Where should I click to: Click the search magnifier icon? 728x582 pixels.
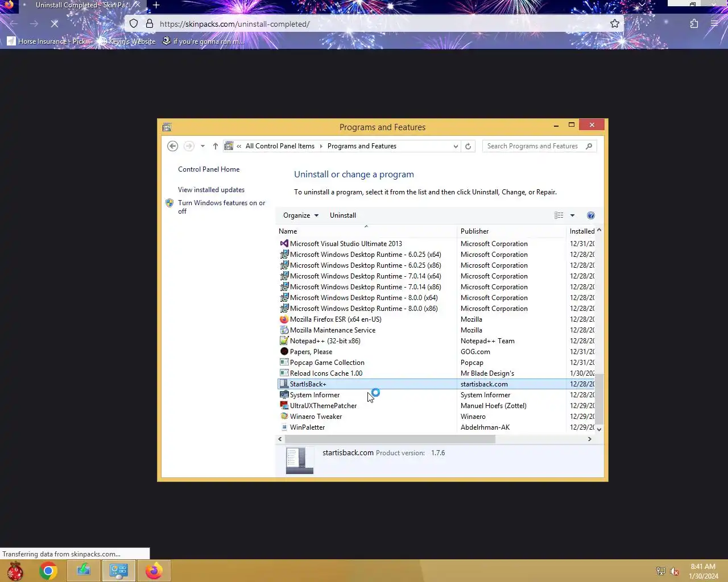589,146
